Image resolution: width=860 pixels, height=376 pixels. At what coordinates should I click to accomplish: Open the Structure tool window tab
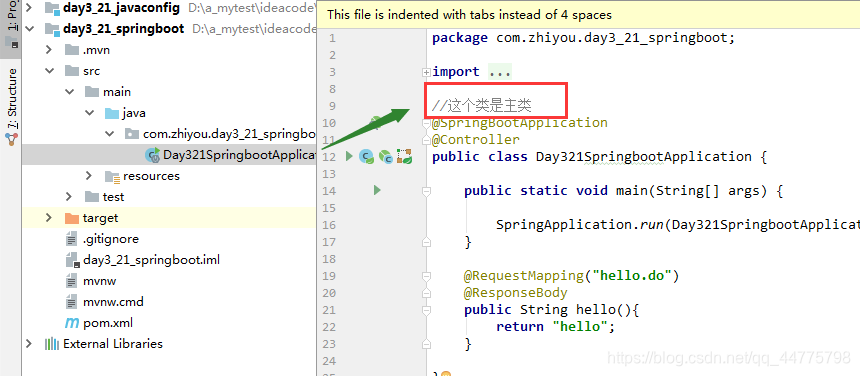coord(12,106)
